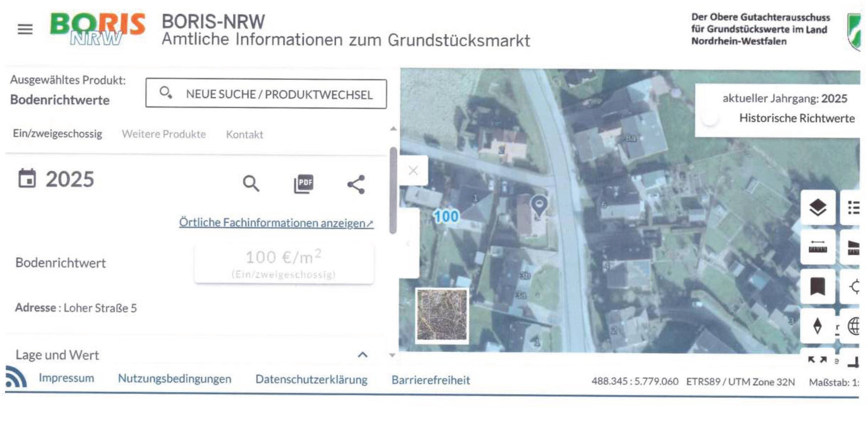Open the Nutzungsbedingungen link

pos(175,379)
